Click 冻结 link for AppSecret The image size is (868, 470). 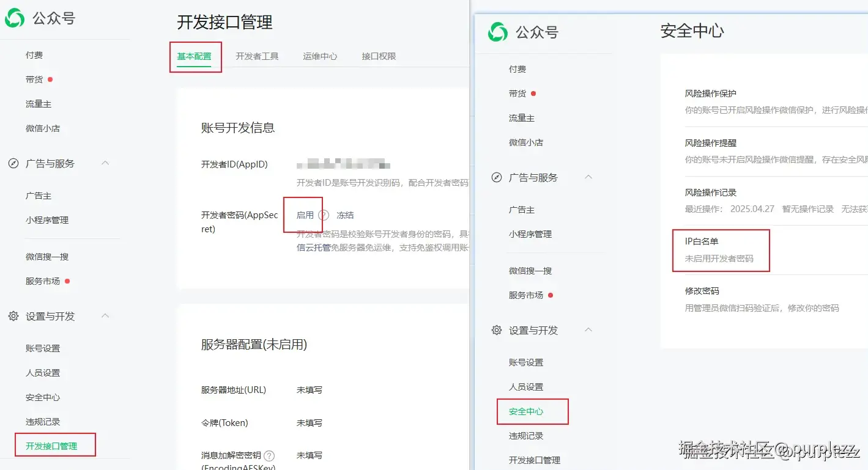click(x=345, y=215)
